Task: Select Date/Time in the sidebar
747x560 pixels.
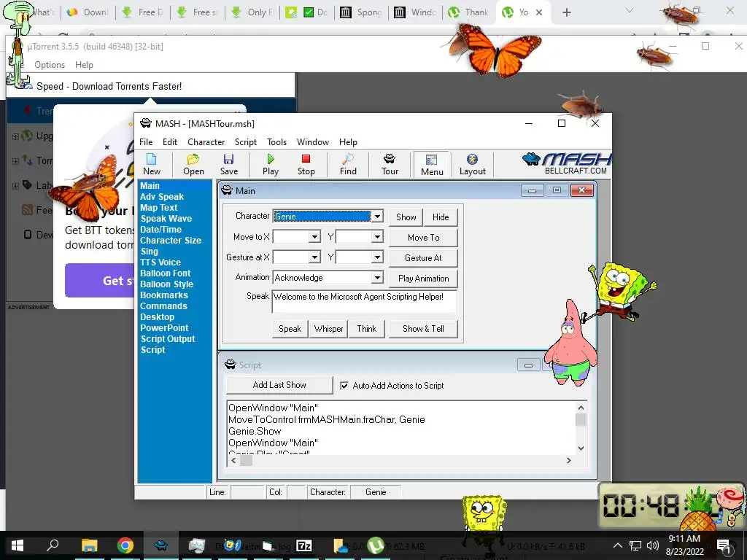Action: coord(160,230)
